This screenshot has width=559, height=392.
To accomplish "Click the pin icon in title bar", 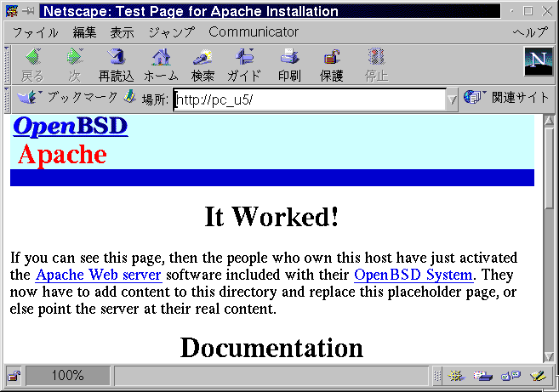I will point(28,11).
